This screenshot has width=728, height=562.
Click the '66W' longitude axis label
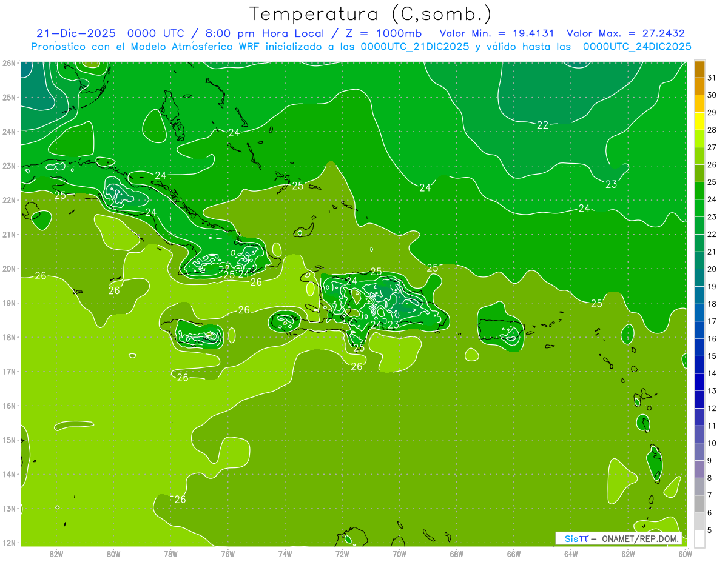514,554
